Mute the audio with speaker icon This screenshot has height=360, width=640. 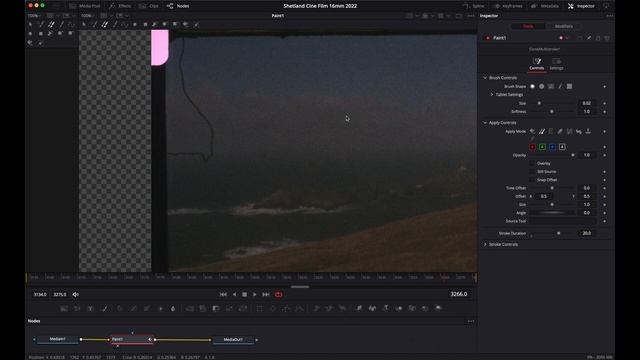(76, 294)
